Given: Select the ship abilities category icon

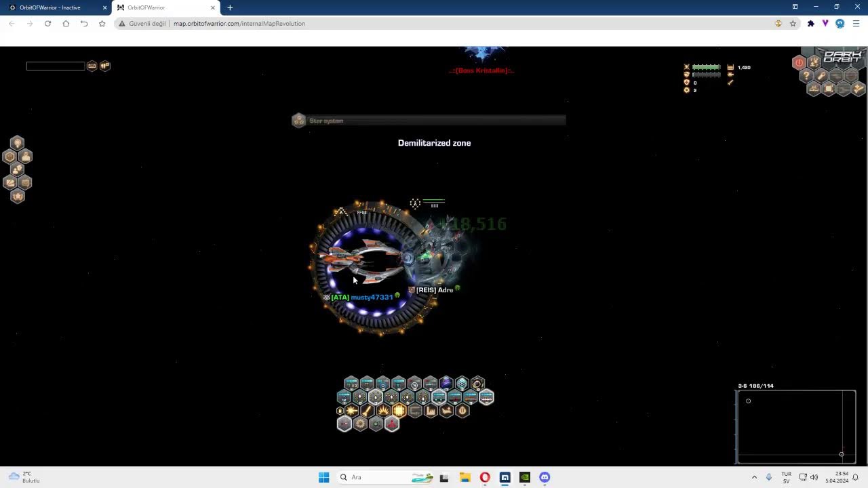Looking at the screenshot, I should pos(446,410).
